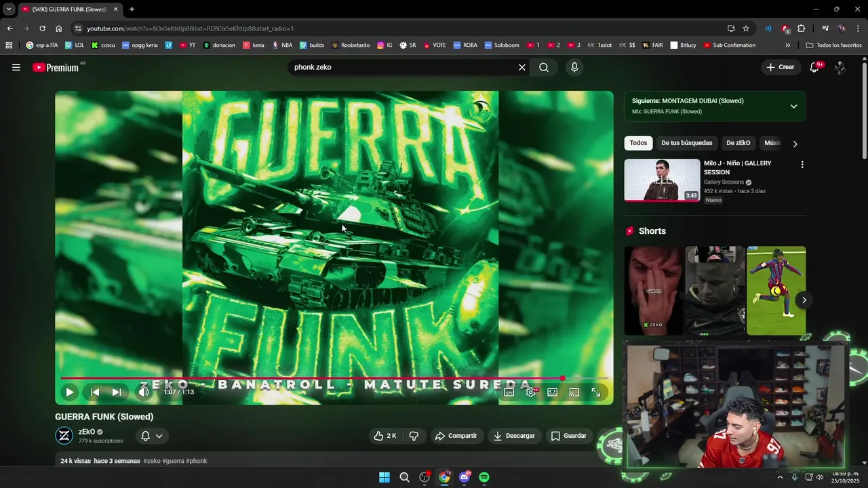
Task: Open YouTube notifications bell
Action: pyautogui.click(x=814, y=67)
